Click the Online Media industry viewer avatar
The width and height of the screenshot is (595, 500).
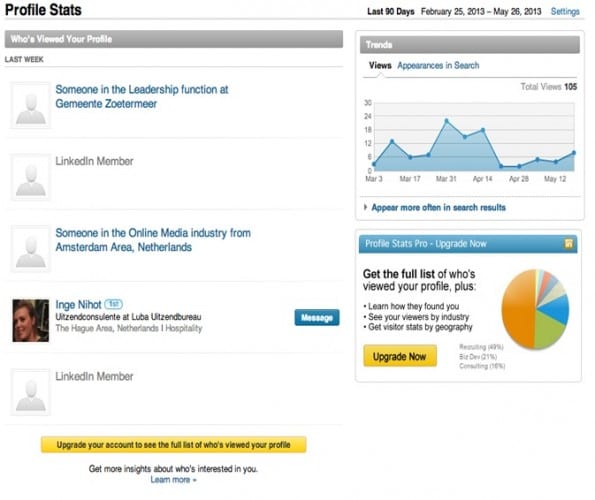tap(30, 249)
